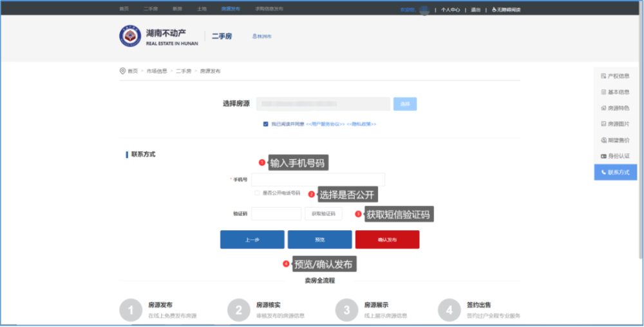Click the blue 预览 button
The width and height of the screenshot is (644, 327).
320,240
